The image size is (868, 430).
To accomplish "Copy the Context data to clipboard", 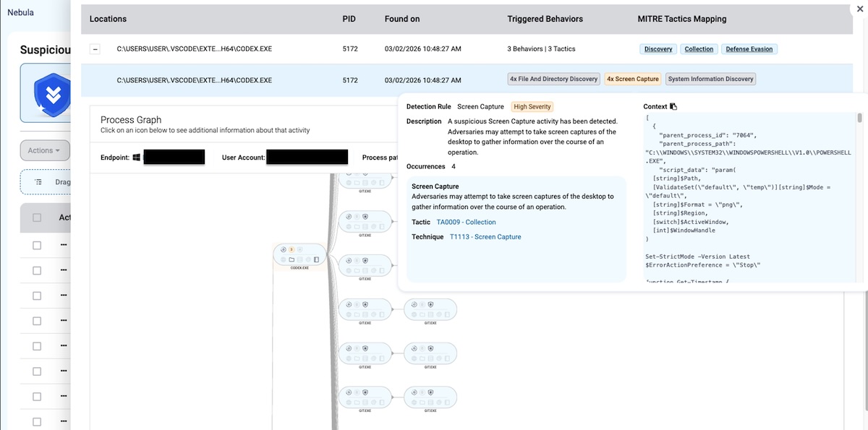I will tap(673, 107).
